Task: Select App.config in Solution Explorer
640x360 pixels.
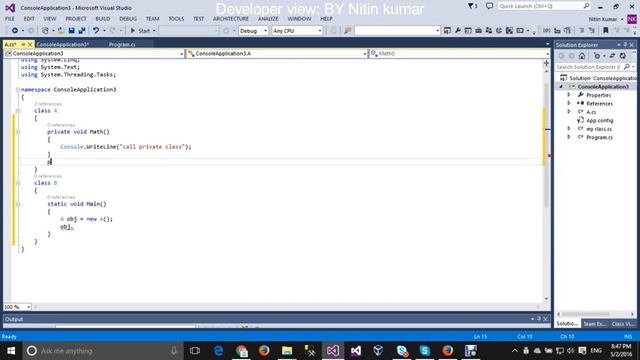Action: click(599, 120)
